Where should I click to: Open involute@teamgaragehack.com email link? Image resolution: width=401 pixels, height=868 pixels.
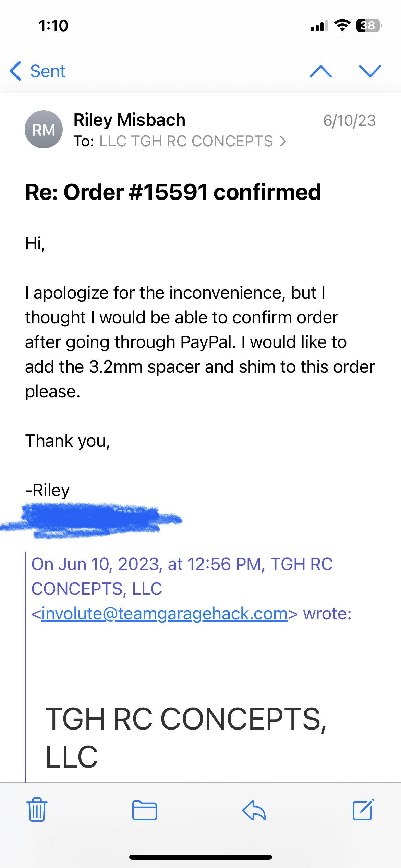164,614
